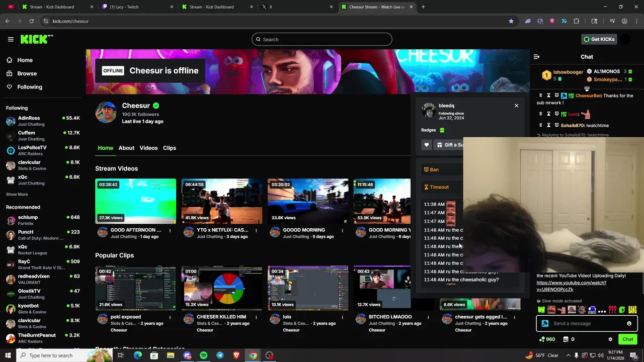Collapse the chat panel with arrow icon

tap(536, 57)
